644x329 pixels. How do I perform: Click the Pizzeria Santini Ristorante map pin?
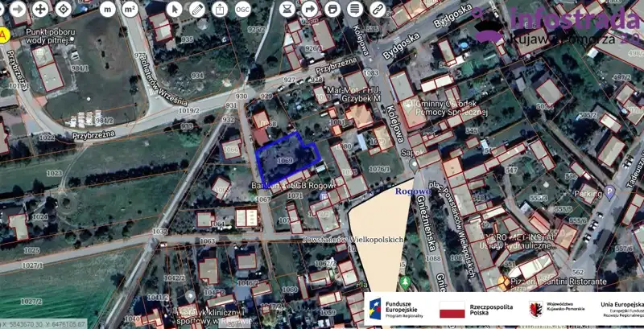pyautogui.click(x=504, y=282)
